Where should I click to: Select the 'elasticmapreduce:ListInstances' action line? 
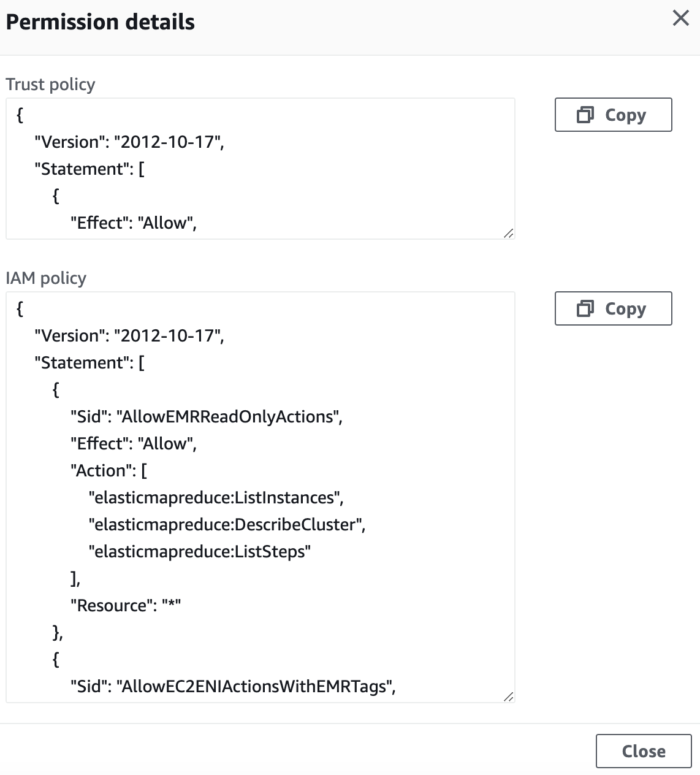tap(216, 497)
